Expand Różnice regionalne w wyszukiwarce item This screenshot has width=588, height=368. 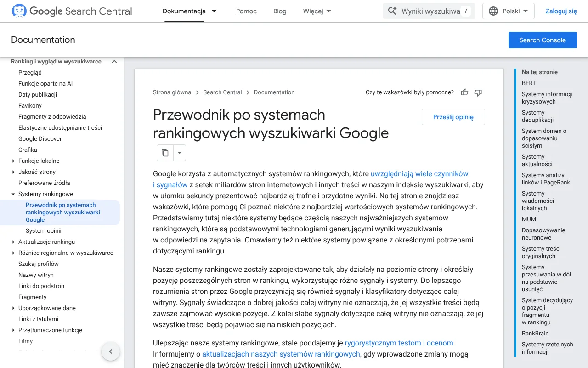click(13, 253)
